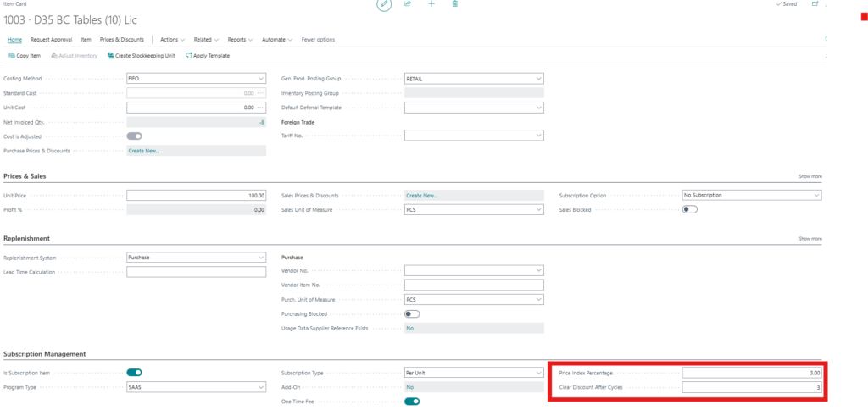
Task: Click the edit pencil icon
Action: click(384, 5)
